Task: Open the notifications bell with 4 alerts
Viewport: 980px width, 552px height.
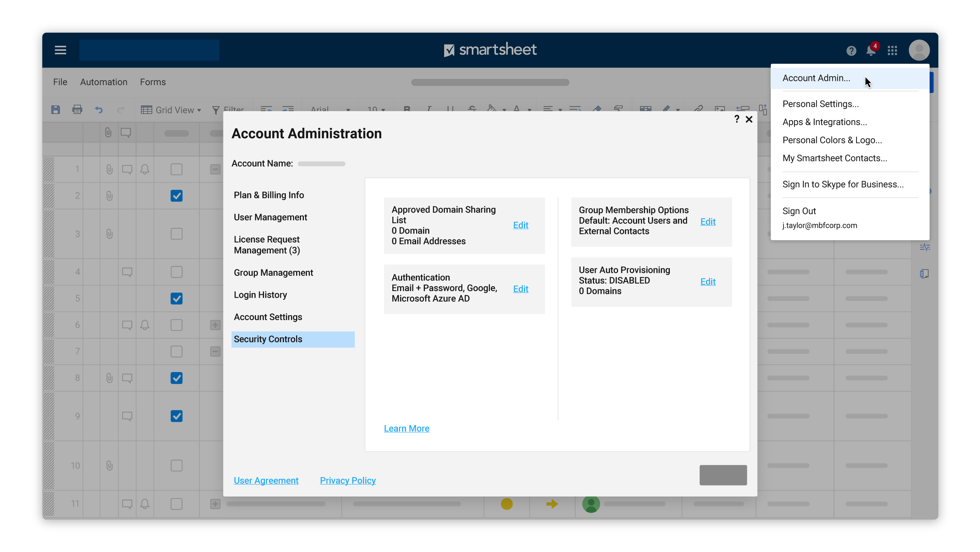Action: coord(871,50)
